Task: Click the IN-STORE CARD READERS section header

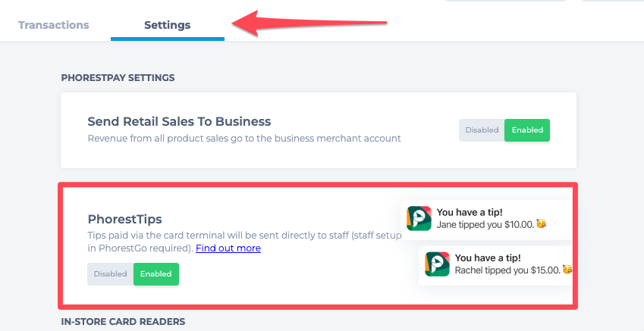Action: click(123, 322)
